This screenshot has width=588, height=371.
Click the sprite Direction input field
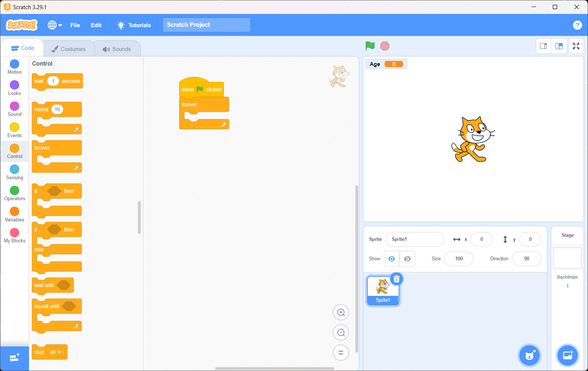point(526,259)
